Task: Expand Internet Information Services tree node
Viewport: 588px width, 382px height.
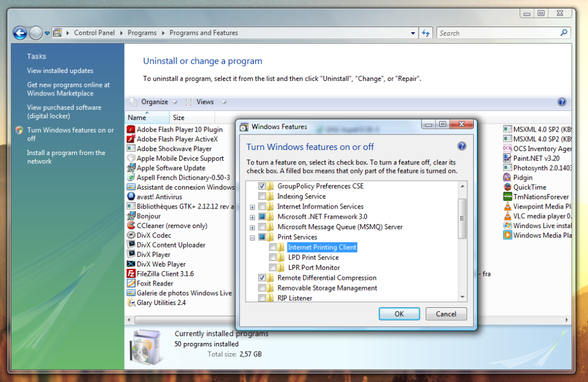Action: click(x=253, y=207)
